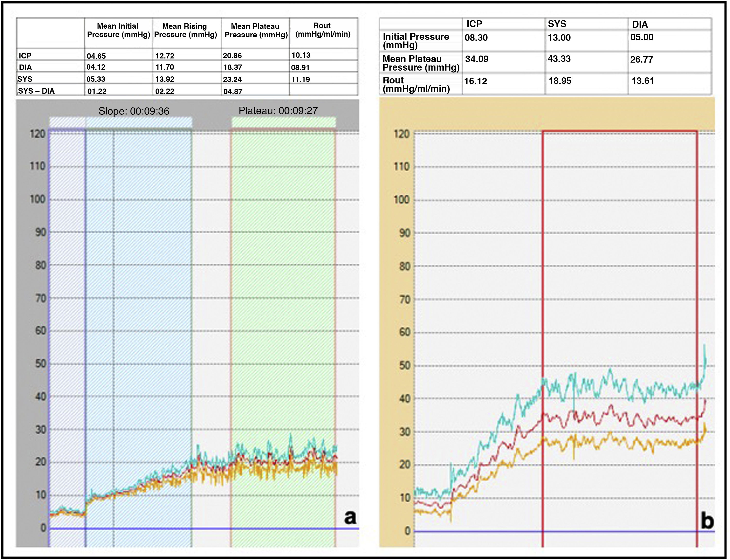Click the panel letter 'a' label
The width and height of the screenshot is (730, 560).
point(350,517)
